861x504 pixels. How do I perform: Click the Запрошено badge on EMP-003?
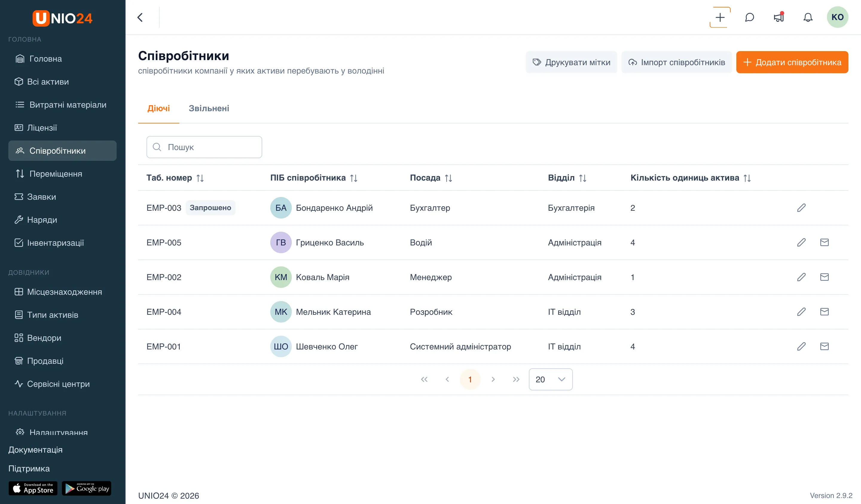210,208
